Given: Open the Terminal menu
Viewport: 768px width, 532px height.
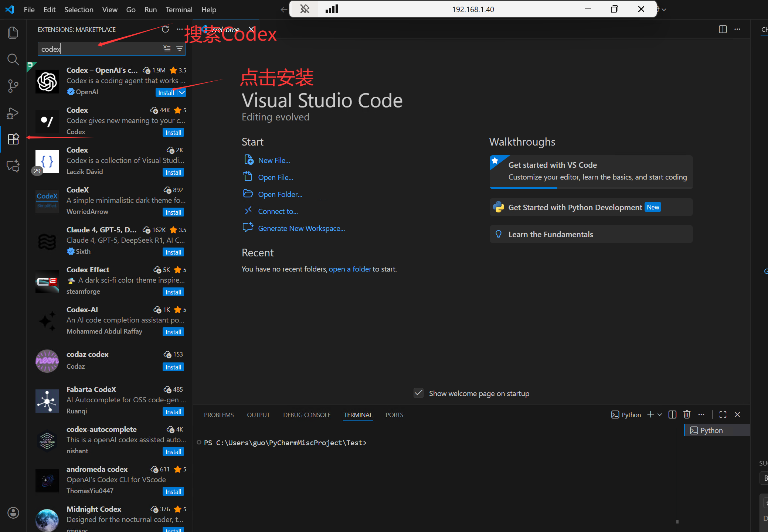Looking at the screenshot, I should click(179, 10).
